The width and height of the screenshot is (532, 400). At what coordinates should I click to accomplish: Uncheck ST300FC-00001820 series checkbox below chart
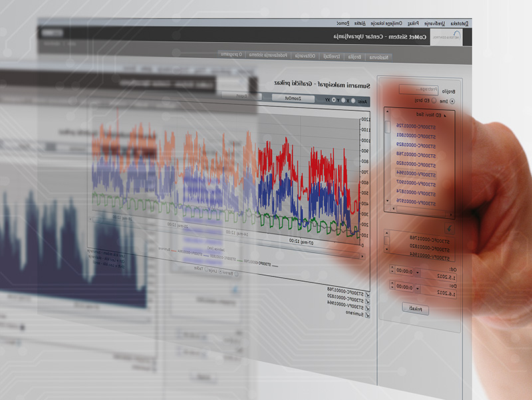click(367, 302)
